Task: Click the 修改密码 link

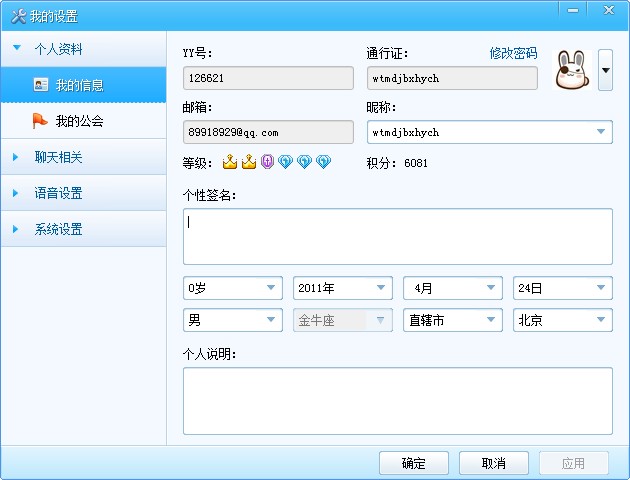Action: [513, 53]
